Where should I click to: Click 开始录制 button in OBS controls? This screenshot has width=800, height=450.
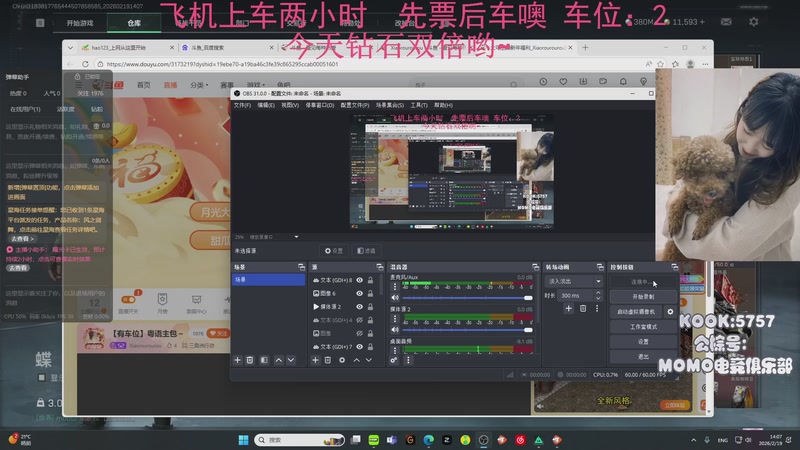tap(643, 296)
